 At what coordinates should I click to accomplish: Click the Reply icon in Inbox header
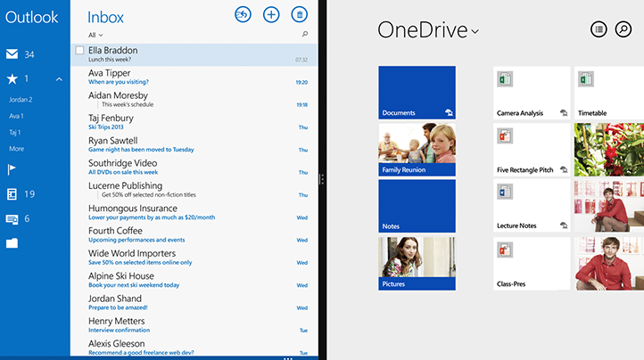tap(243, 14)
